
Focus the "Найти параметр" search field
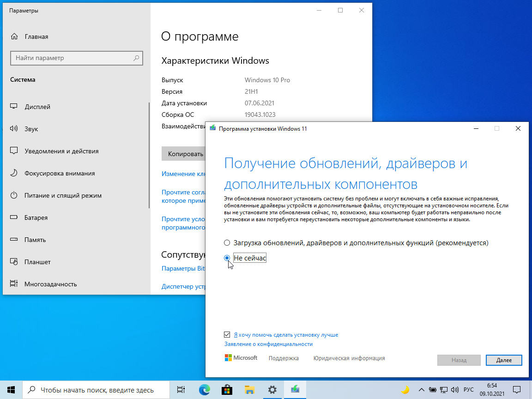pyautogui.click(x=77, y=58)
